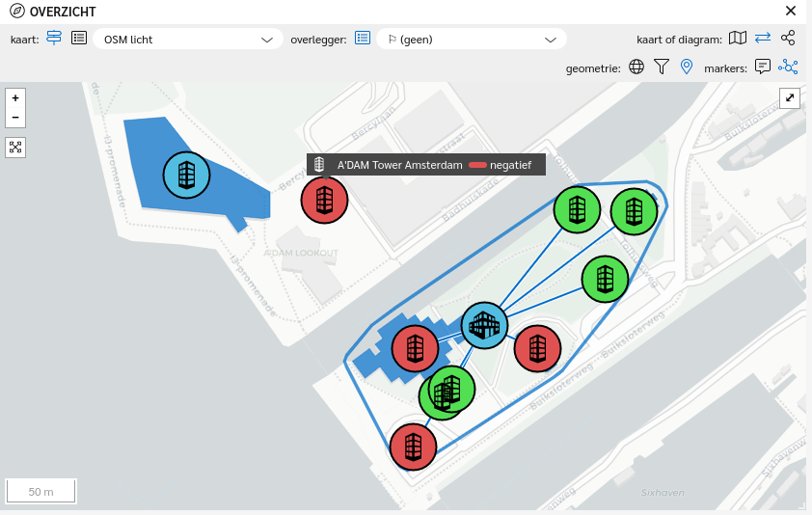This screenshot has height=515, width=812.
Task: Zoom out on the map
Action: click(15, 118)
